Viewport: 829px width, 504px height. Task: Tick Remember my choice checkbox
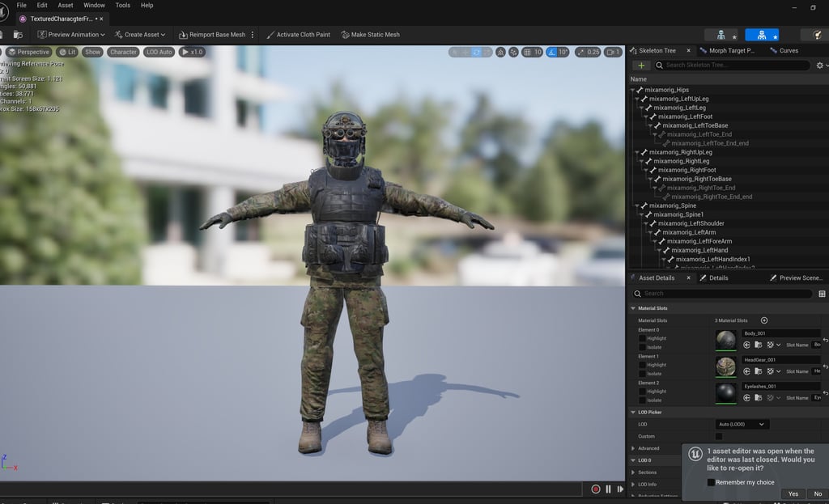point(711,482)
